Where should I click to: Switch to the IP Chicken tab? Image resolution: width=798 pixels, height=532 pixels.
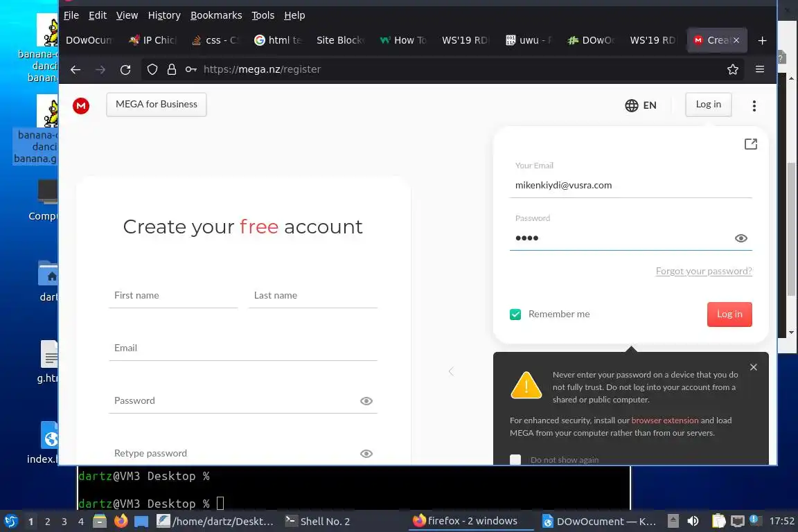153,40
